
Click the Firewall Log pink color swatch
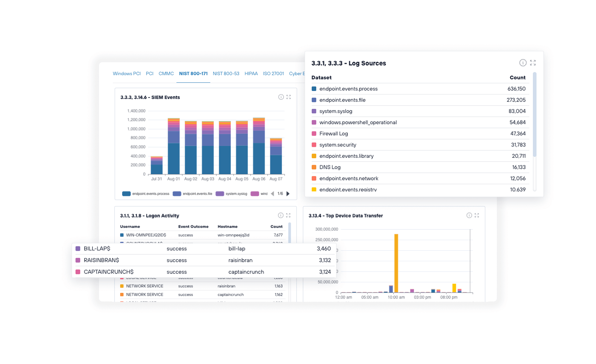click(314, 133)
